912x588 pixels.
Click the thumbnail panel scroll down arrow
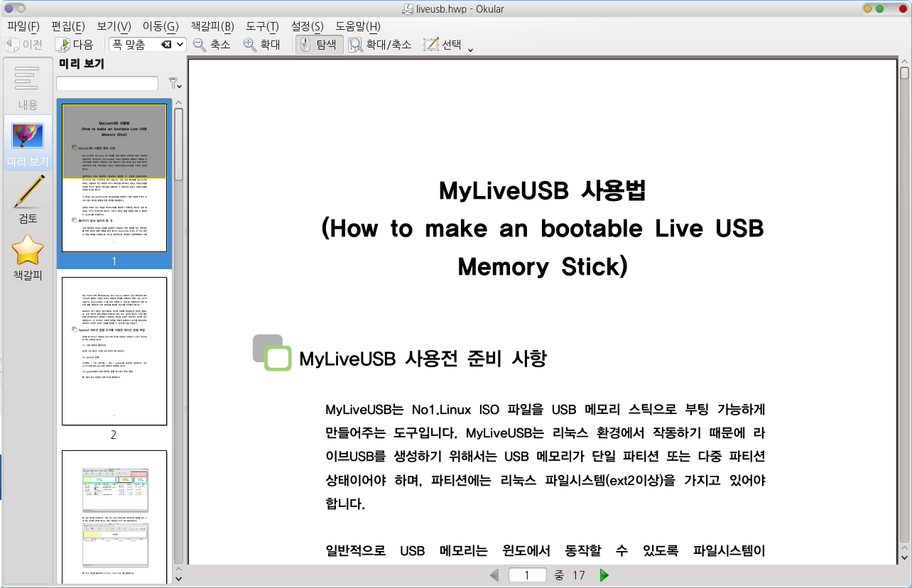[178, 578]
